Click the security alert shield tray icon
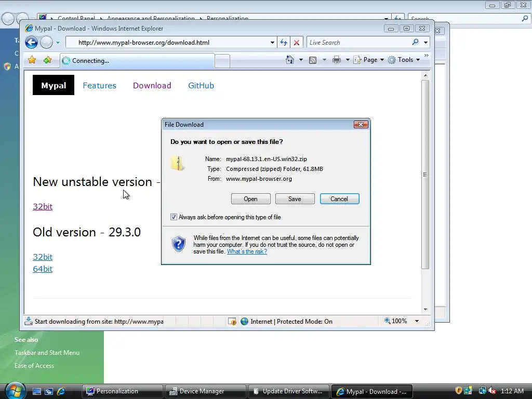The image size is (532, 399). [x=458, y=391]
